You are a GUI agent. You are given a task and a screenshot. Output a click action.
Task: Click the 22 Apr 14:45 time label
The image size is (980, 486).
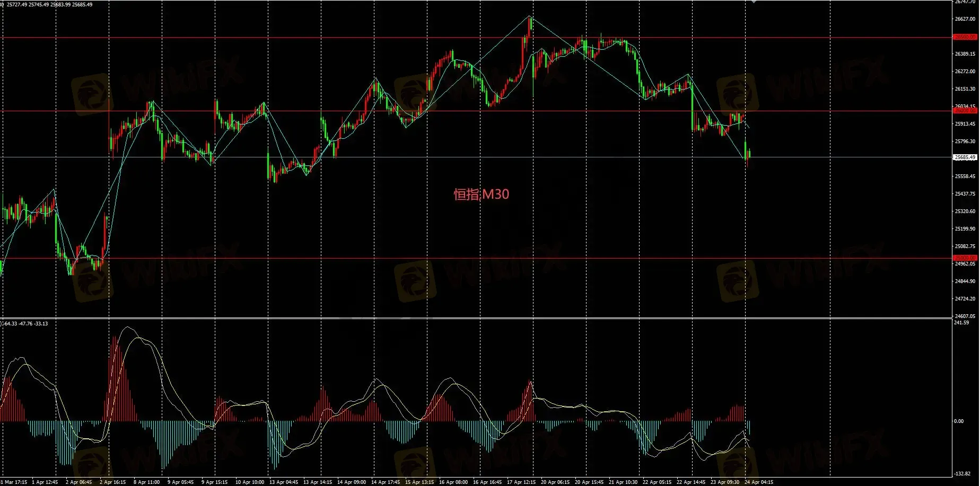click(x=691, y=482)
